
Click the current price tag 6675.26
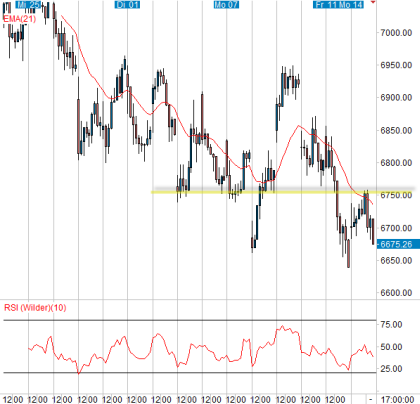(398, 244)
